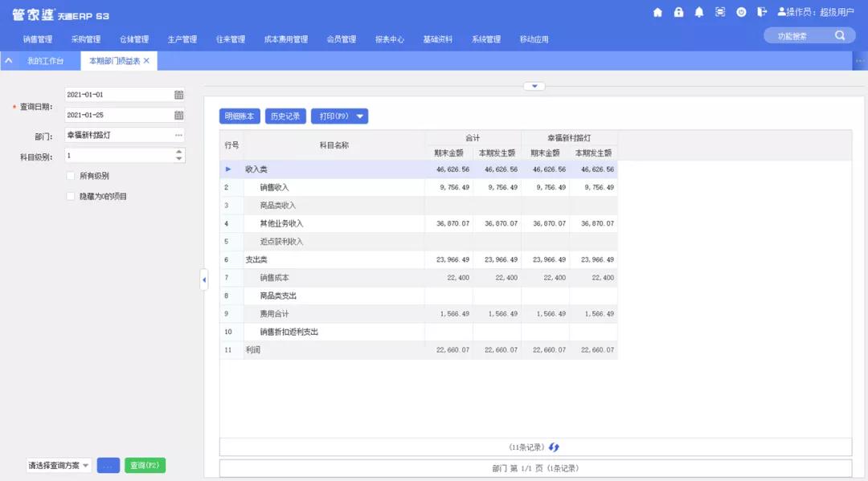
Task: Click the fullscreen icon in the top bar
Action: (x=719, y=12)
